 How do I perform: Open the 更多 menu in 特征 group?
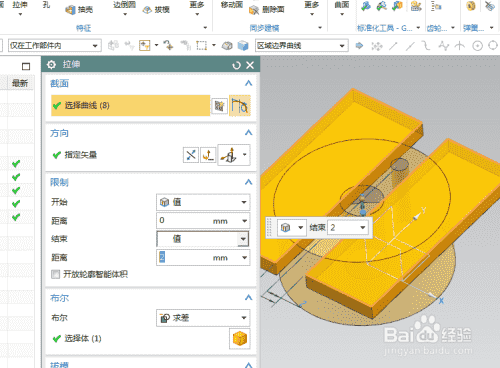click(197, 8)
